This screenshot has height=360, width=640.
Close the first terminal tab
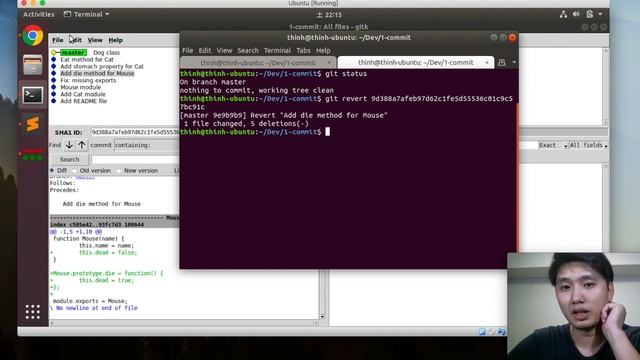(x=329, y=63)
